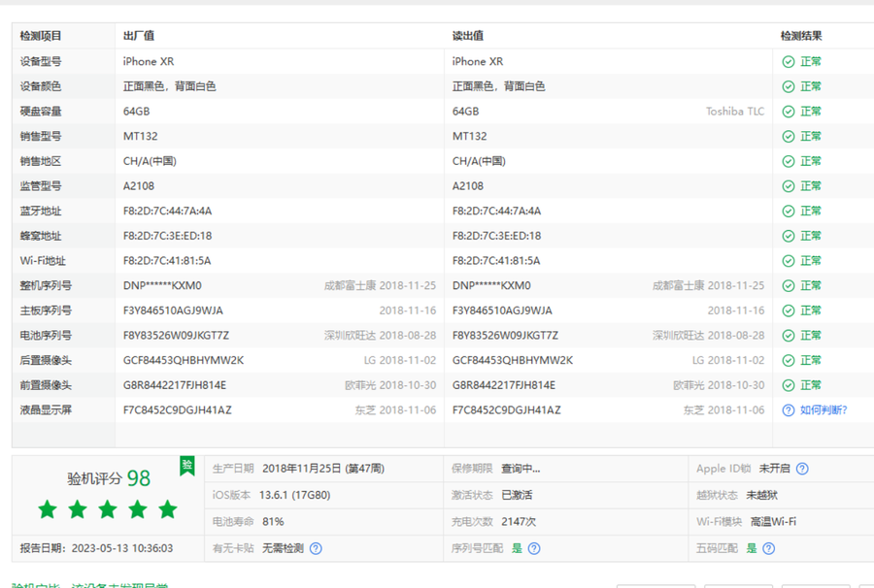The width and height of the screenshot is (874, 588).
Task: Click the help icon for 序列号匹配
Action: pyautogui.click(x=534, y=548)
